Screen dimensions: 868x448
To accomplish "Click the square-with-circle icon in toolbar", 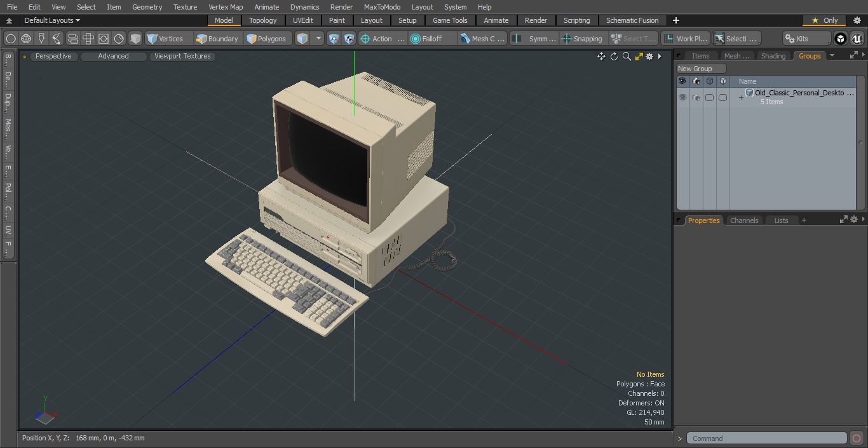I will coord(103,39).
